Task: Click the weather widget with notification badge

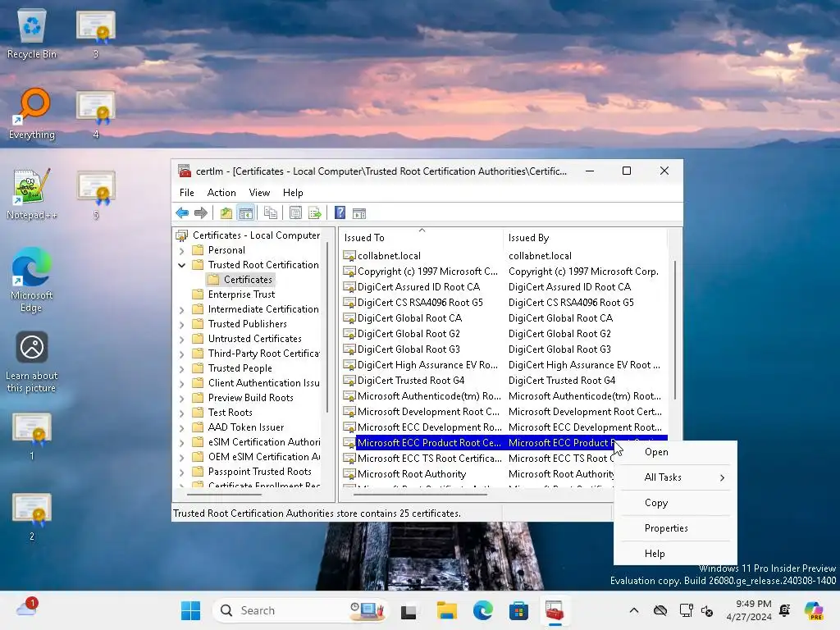Action: click(26, 608)
